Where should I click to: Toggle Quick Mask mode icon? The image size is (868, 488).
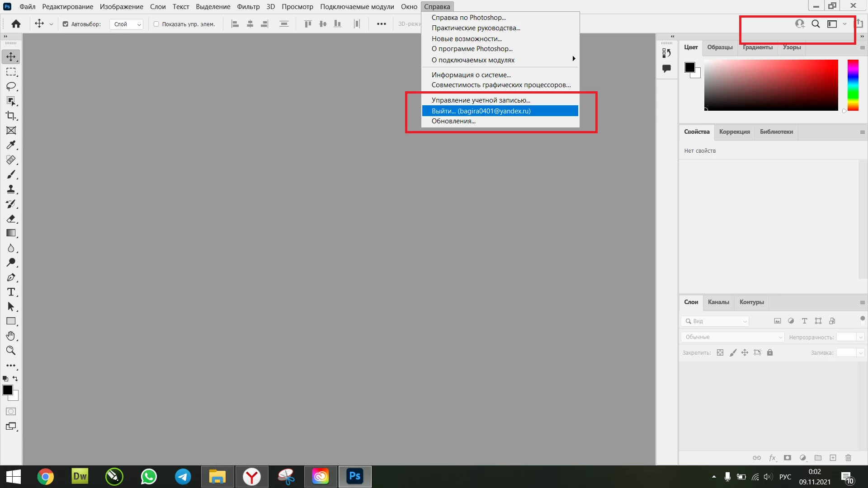(x=11, y=412)
